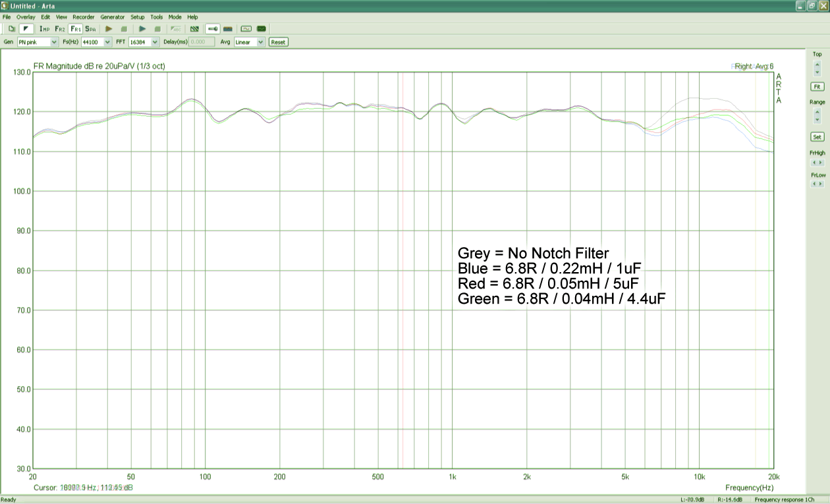The height and width of the screenshot is (504, 830).
Task: Click the audio device toolbar icon next to the microphone
Action: (228, 28)
